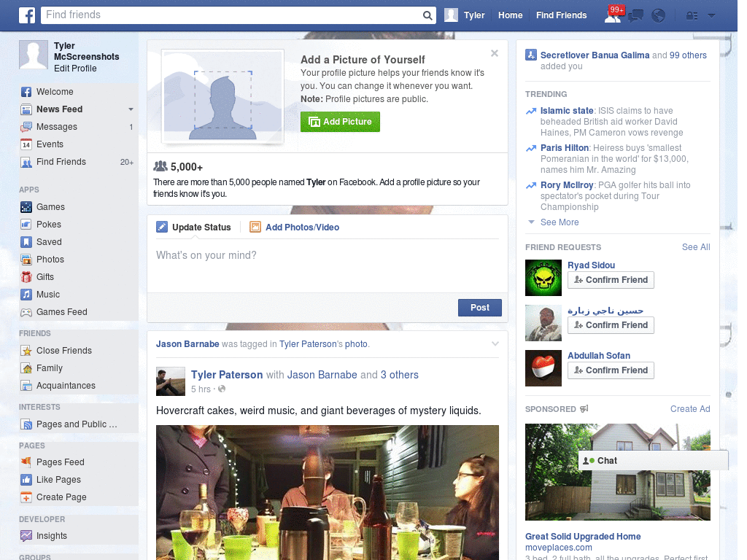Open the Chat bar
Image resolution: width=747 pixels, height=560 pixels.
(x=653, y=461)
